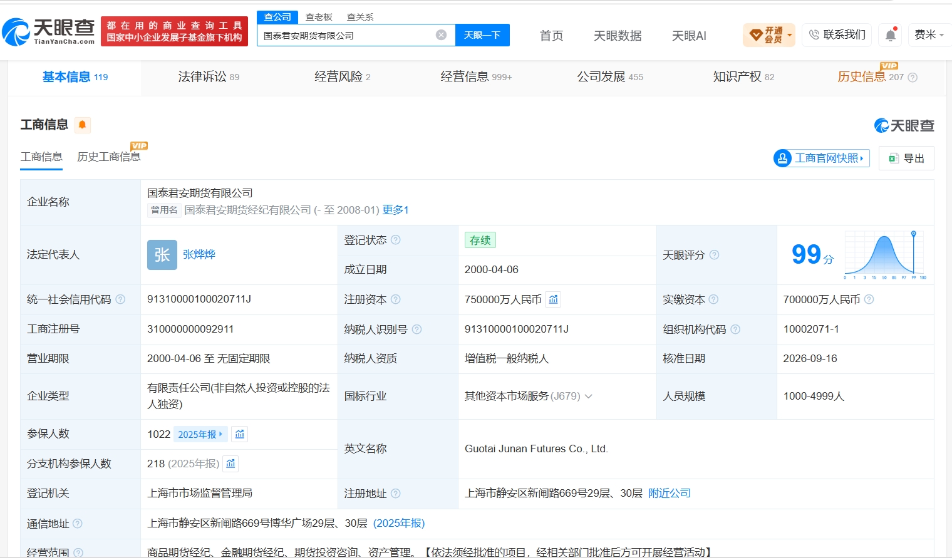Open 天眼AI page

click(689, 36)
